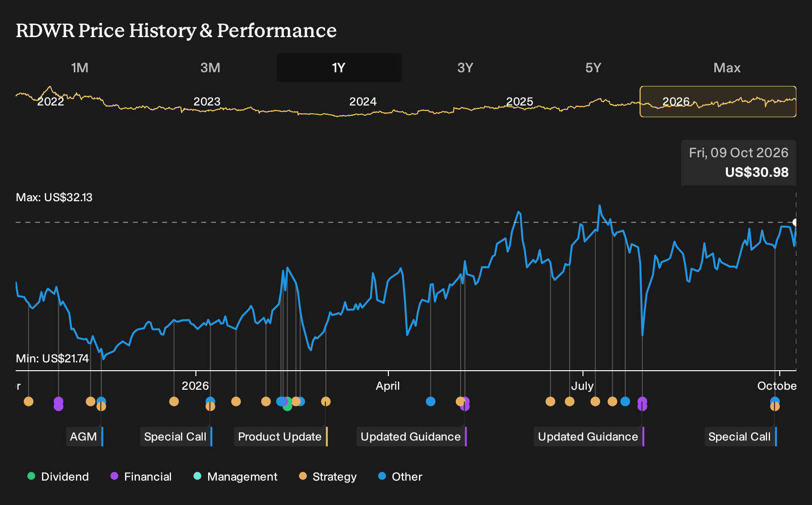Viewport: 812px width, 505px height.
Task: Open the Special Call label near October
Action: coord(741,437)
